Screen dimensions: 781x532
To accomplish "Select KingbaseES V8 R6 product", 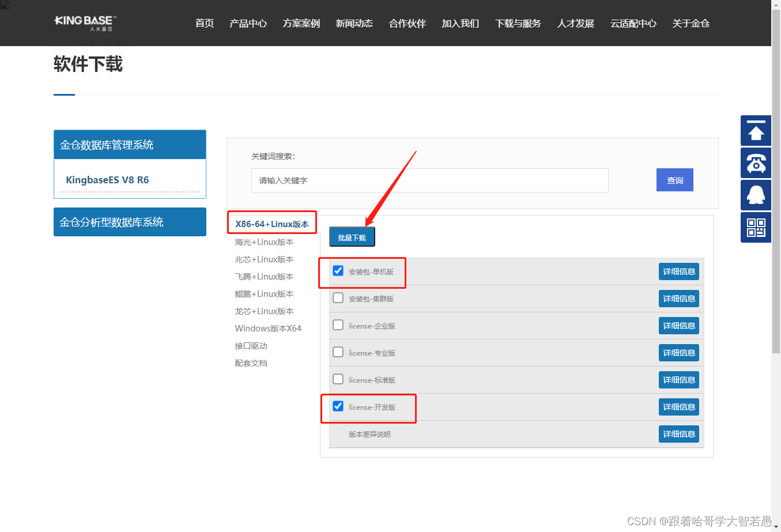I will tap(107, 180).
